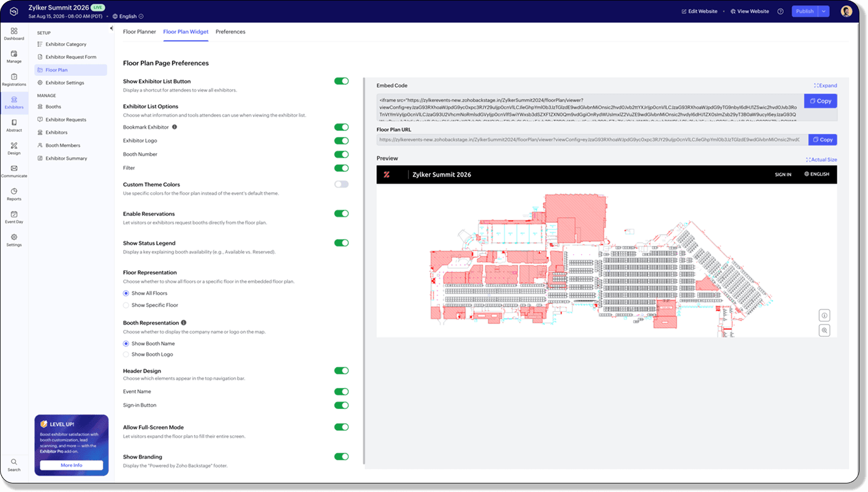Select Show Specific Floor radio option
The height and width of the screenshot is (492, 868).
point(126,305)
